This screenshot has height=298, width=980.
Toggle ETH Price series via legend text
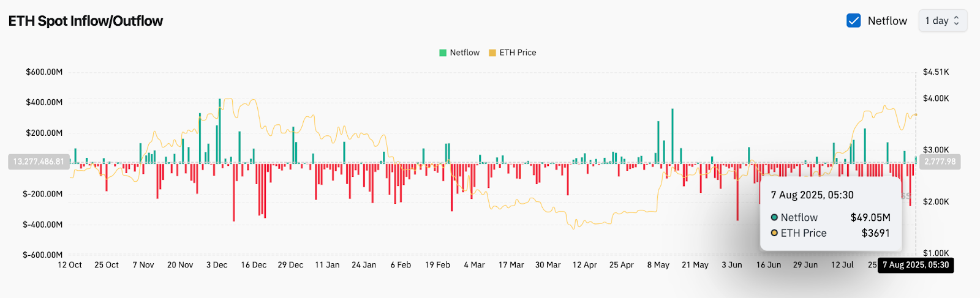point(518,53)
